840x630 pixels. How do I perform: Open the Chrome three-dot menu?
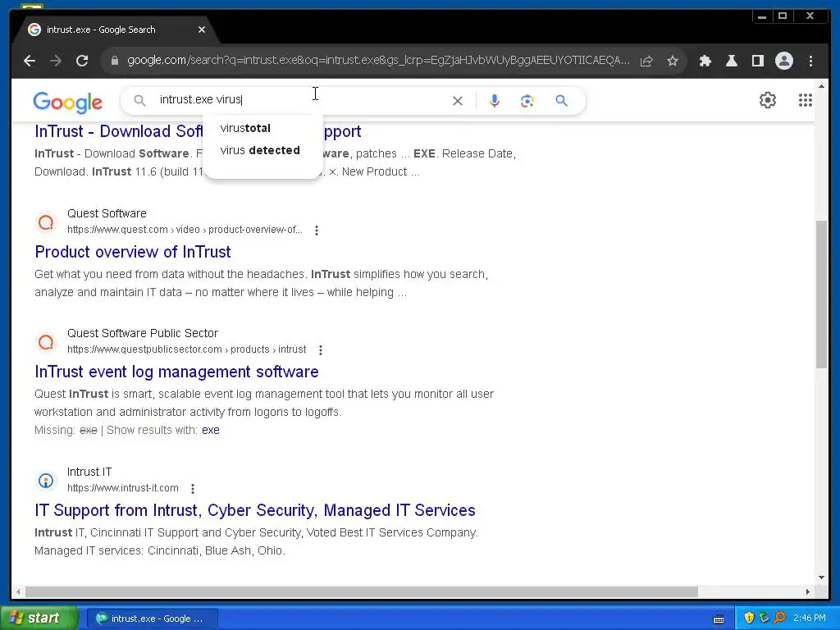810,61
